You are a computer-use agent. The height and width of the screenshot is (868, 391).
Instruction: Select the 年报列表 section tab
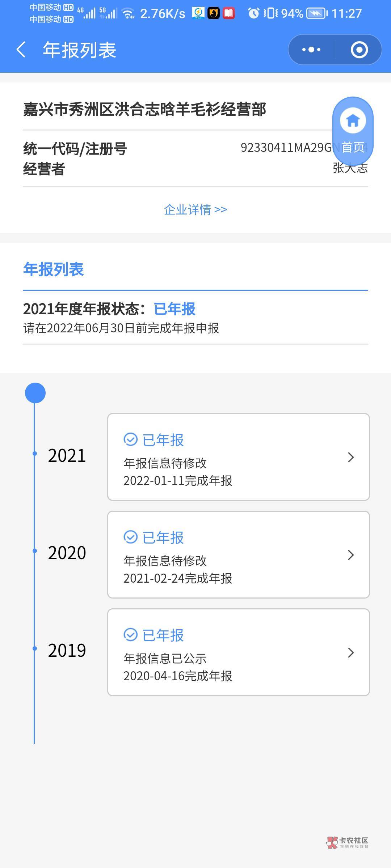pyautogui.click(x=54, y=269)
